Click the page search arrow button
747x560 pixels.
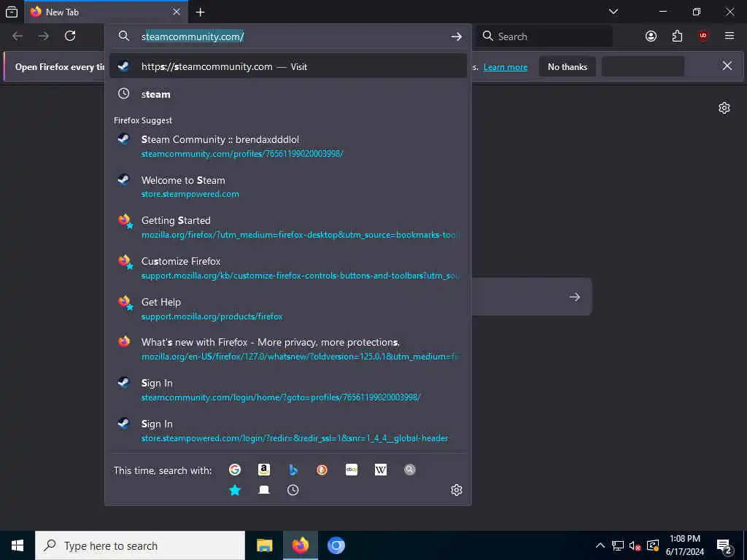coord(575,297)
